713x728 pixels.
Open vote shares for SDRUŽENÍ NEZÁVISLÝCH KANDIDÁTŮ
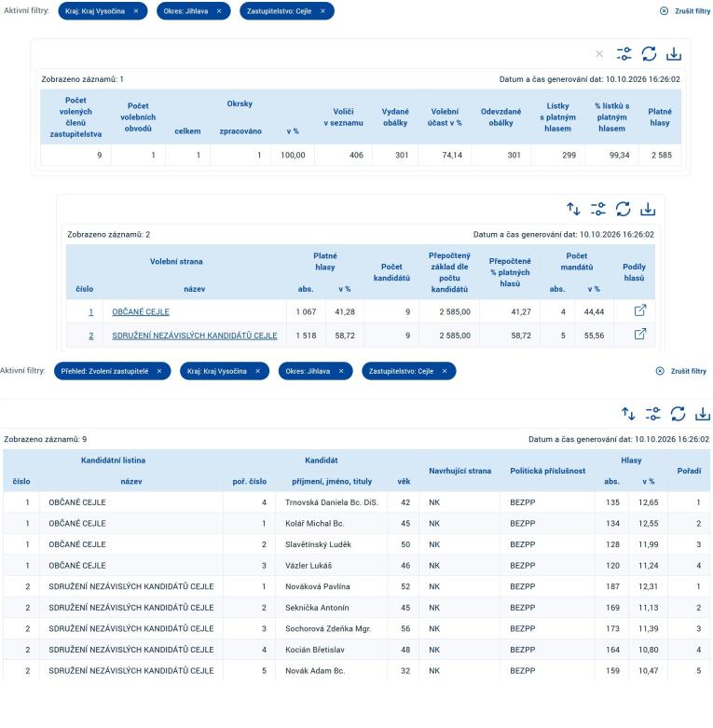(x=640, y=334)
